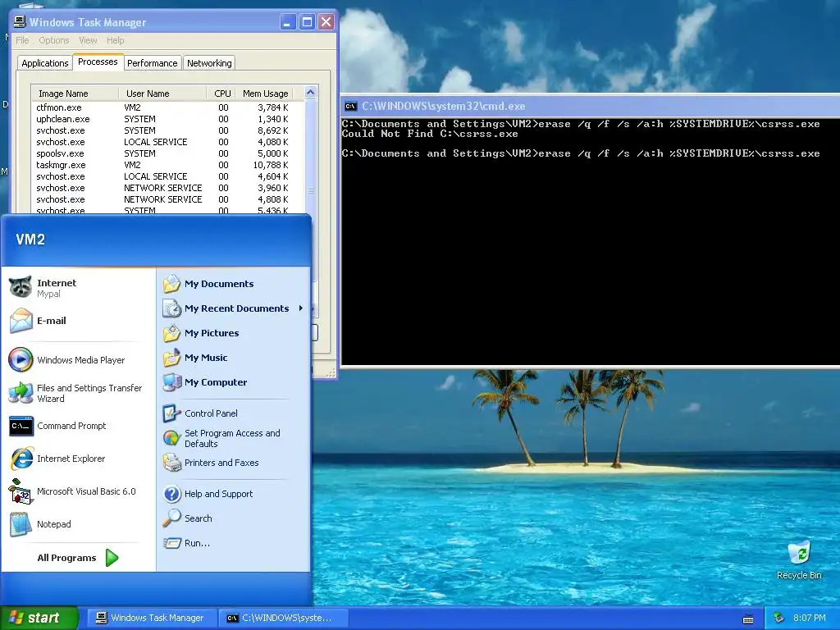
Task: Open Help and Support icon
Action: click(172, 494)
